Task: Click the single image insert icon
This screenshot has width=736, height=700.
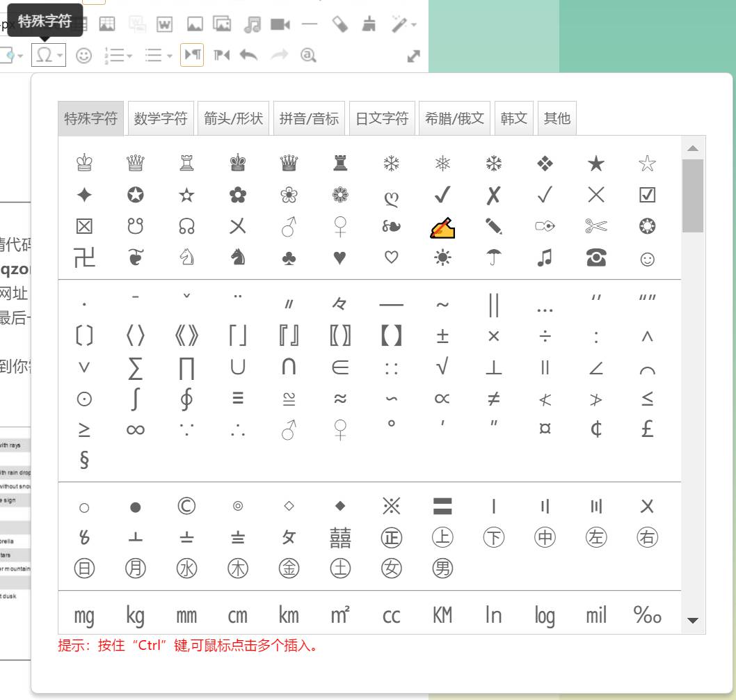Action: [x=195, y=25]
